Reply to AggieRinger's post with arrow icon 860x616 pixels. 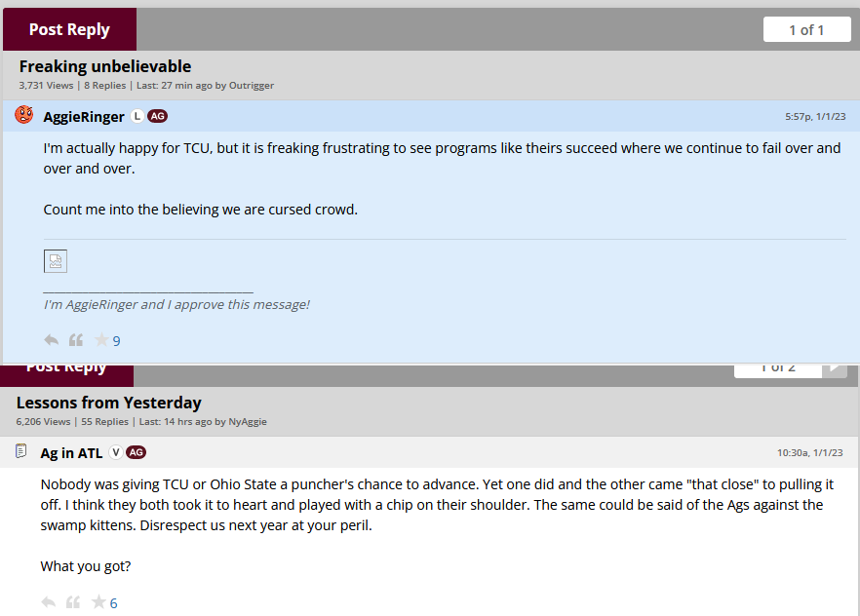pos(52,340)
